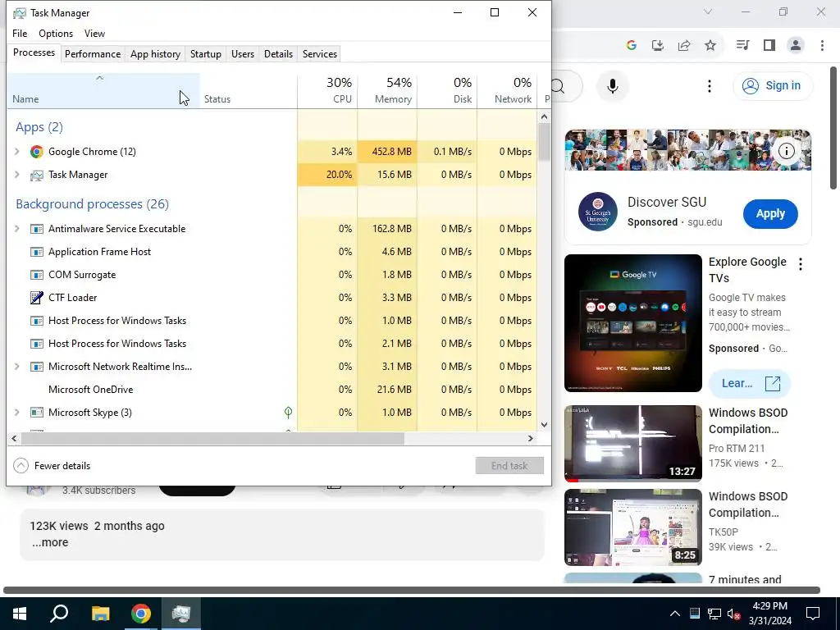Screen dimensions: 840x630
Task: Expand the Antimalware Service Executable row
Action: [x=16, y=229]
